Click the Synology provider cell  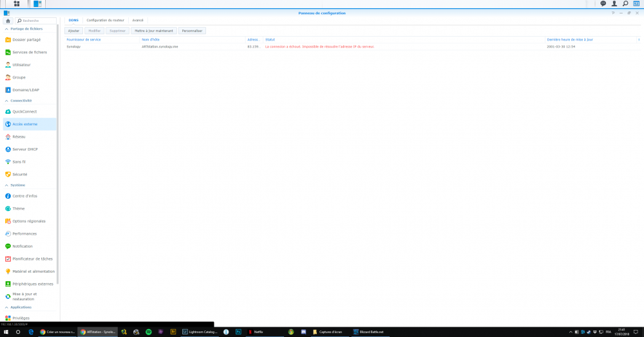(74, 47)
